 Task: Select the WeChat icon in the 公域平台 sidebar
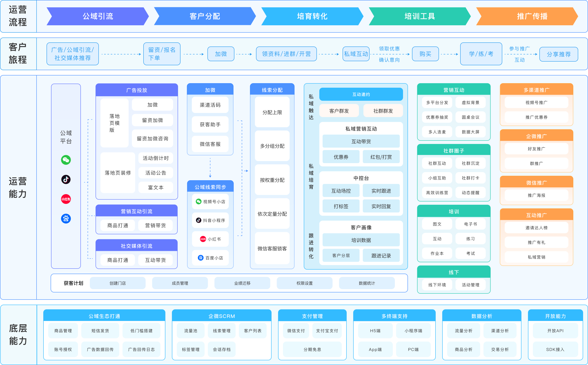66,160
